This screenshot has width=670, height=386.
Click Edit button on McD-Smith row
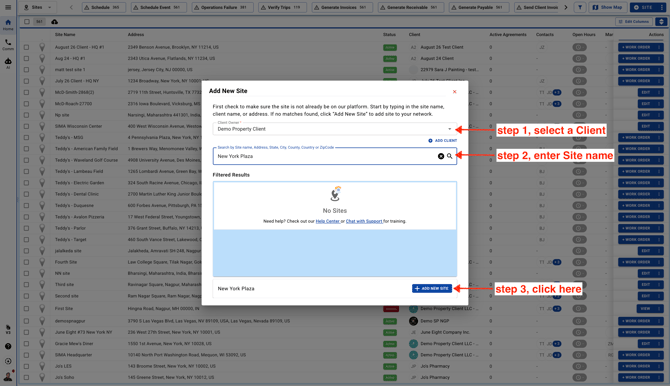pyautogui.click(x=646, y=92)
